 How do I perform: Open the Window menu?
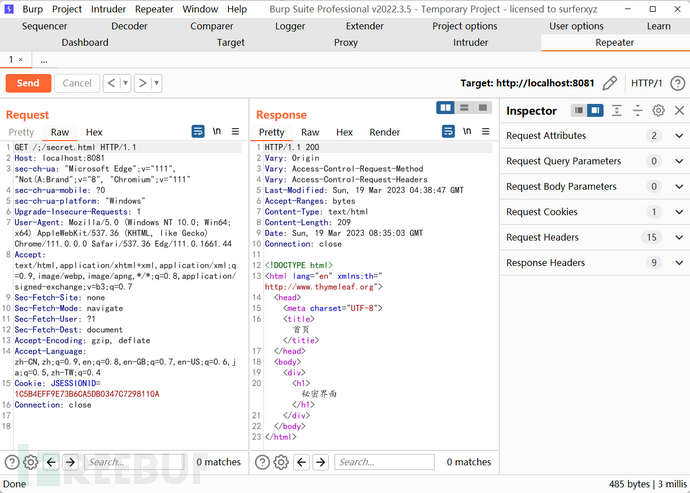click(200, 9)
